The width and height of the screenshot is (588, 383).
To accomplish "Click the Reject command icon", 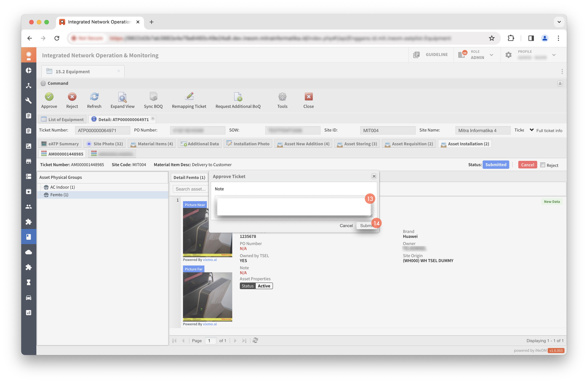I will click(72, 97).
